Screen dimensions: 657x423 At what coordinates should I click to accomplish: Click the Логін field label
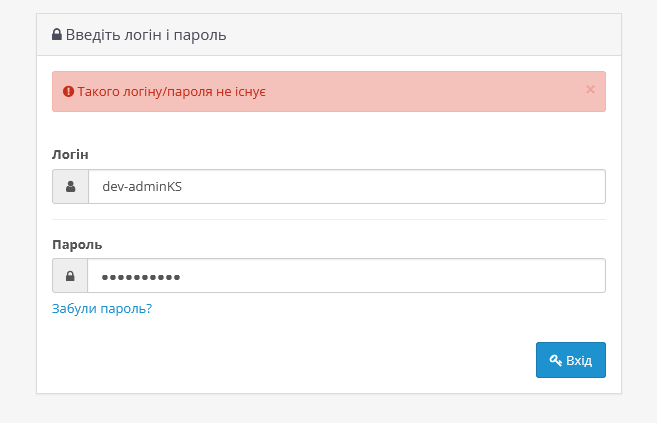pyautogui.click(x=70, y=154)
